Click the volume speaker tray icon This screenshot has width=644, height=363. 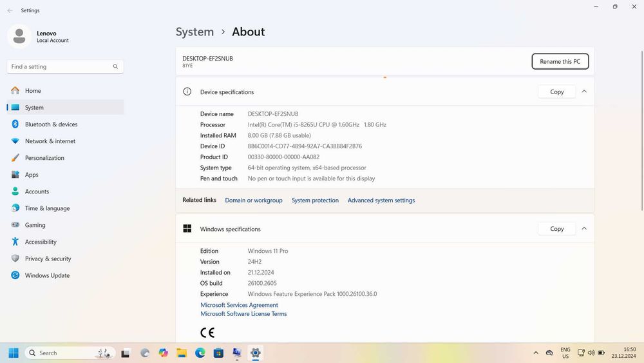(591, 353)
